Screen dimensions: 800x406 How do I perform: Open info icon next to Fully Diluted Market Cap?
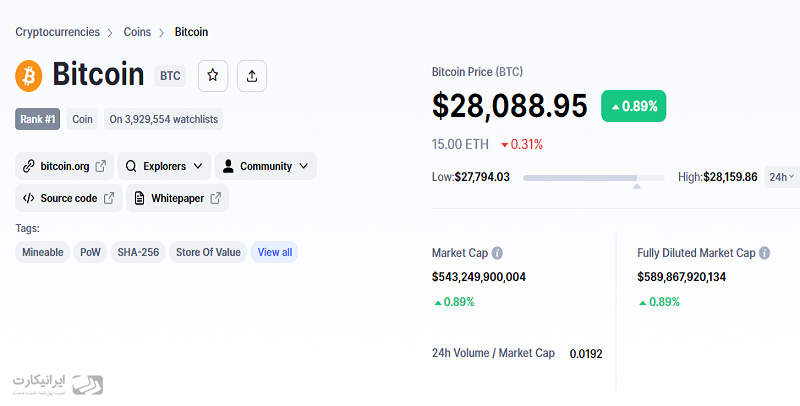tap(764, 253)
